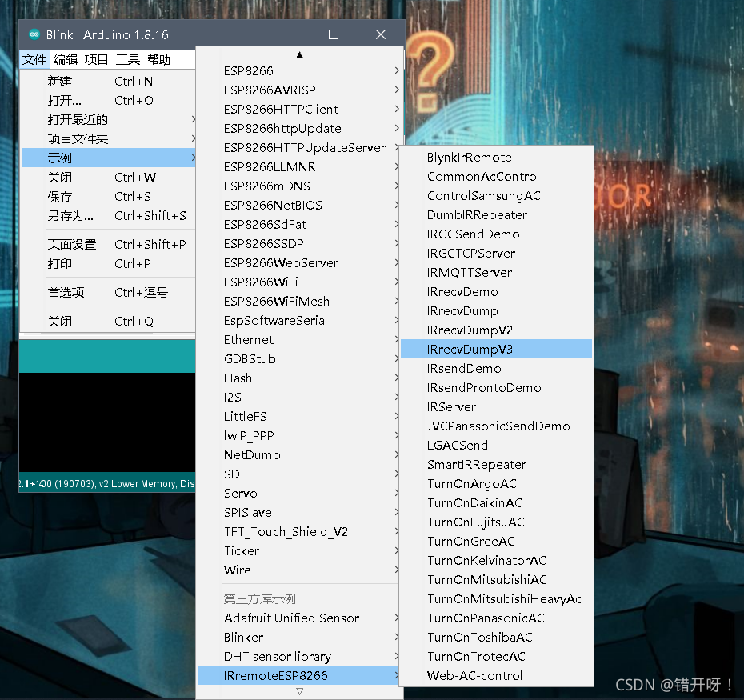
Task: Open the ControlSamsungAC example
Action: pos(496,195)
